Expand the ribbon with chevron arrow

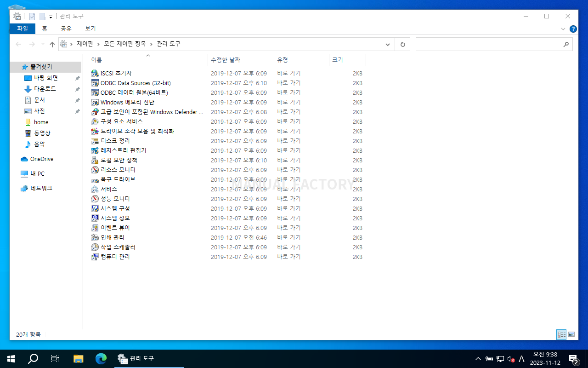[563, 29]
